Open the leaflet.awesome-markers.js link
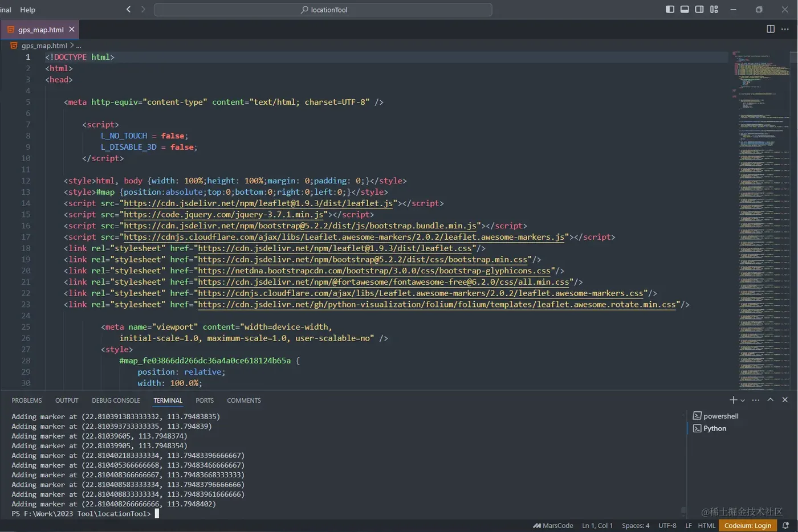The height and width of the screenshot is (532, 798). (x=344, y=237)
